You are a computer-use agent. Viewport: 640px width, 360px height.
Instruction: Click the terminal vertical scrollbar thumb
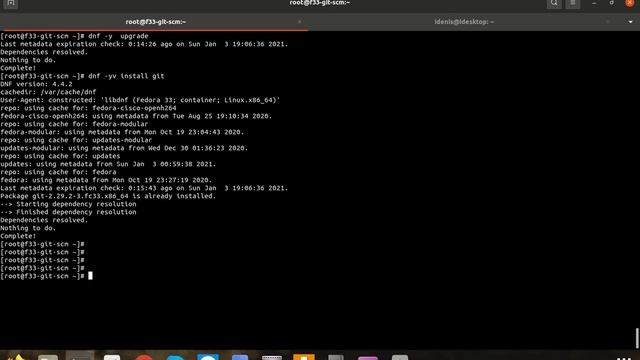[637, 338]
